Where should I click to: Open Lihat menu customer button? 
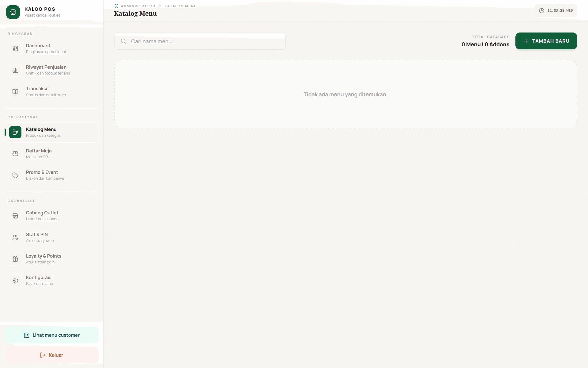(51, 335)
